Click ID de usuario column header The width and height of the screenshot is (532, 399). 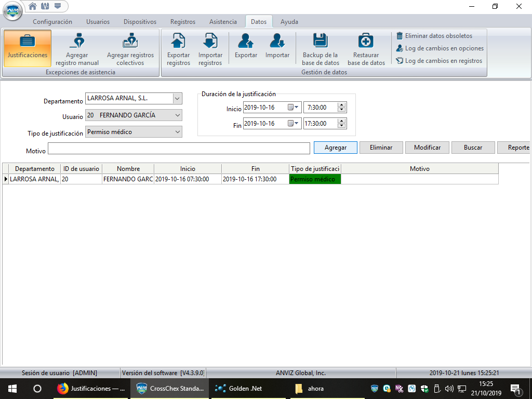[81, 169]
